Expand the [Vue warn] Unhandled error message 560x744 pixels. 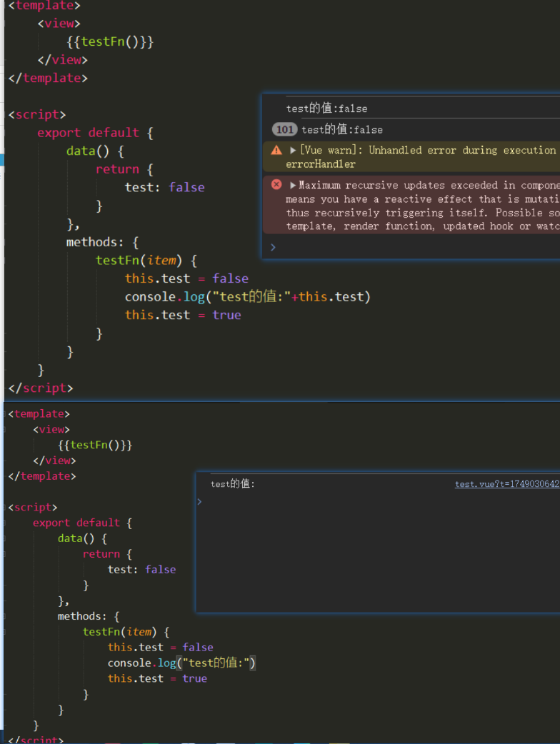coord(293,151)
